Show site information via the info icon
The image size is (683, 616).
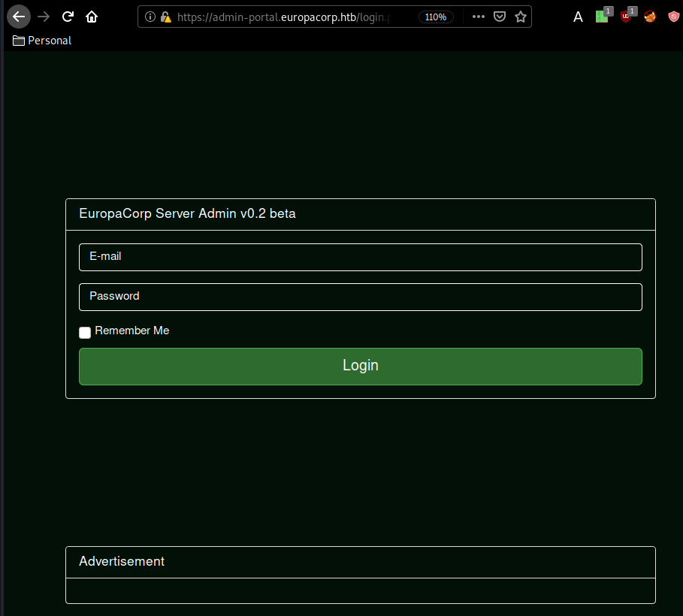tap(150, 17)
